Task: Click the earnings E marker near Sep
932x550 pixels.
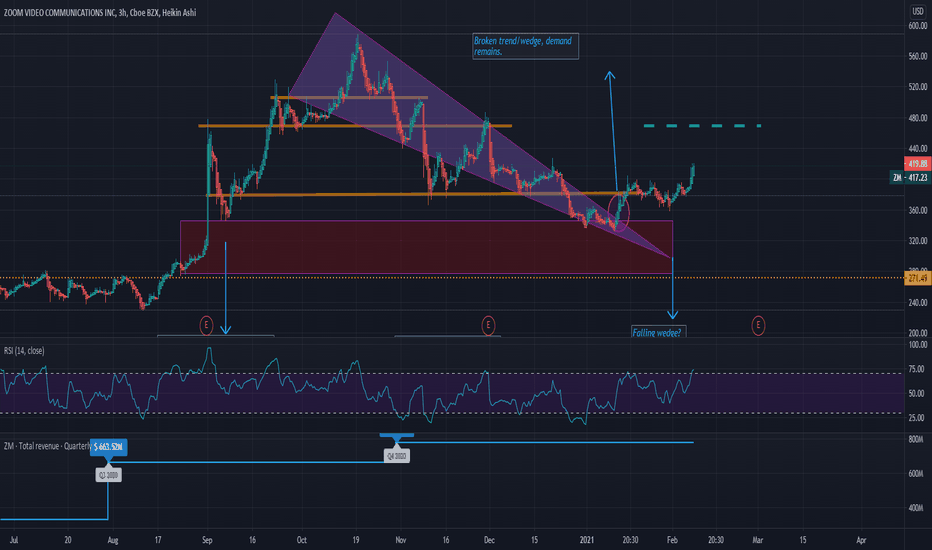Action: (206, 325)
